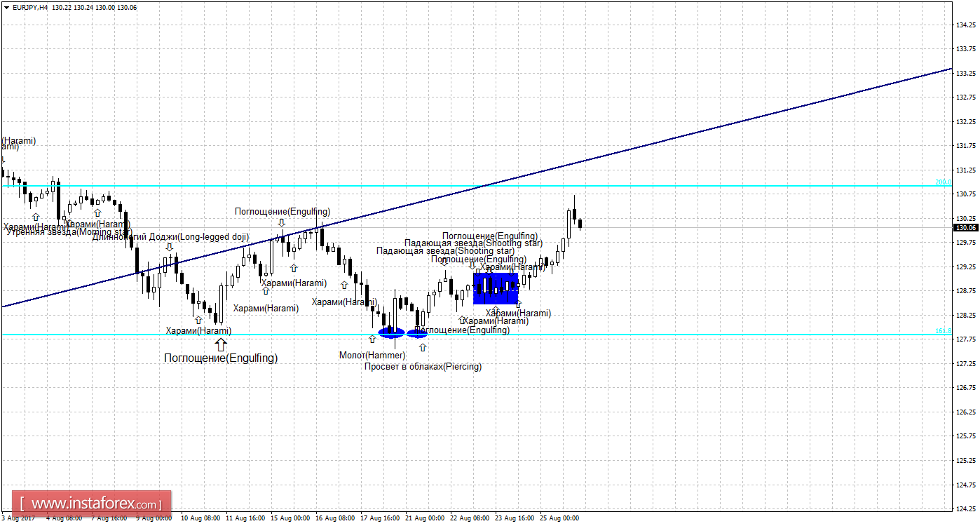Click the 129.25 price axis label
Viewport: 980px width, 526px height.
[x=967, y=267]
